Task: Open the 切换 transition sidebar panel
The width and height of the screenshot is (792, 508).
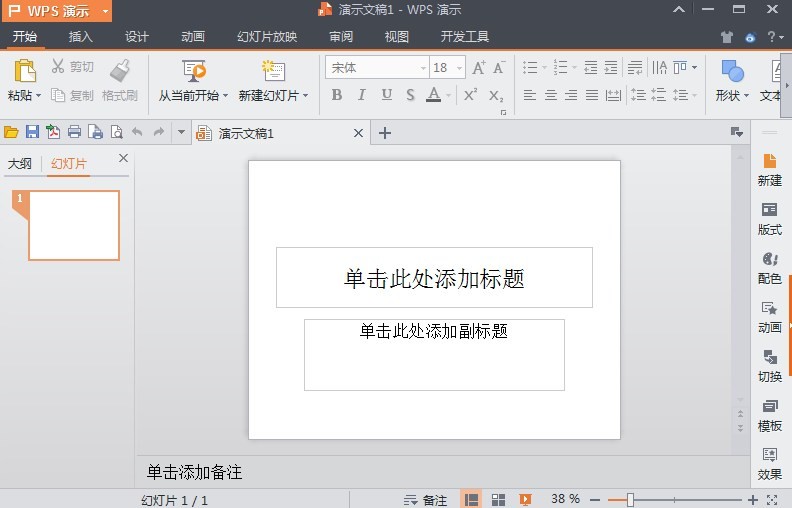Action: pyautogui.click(x=769, y=365)
